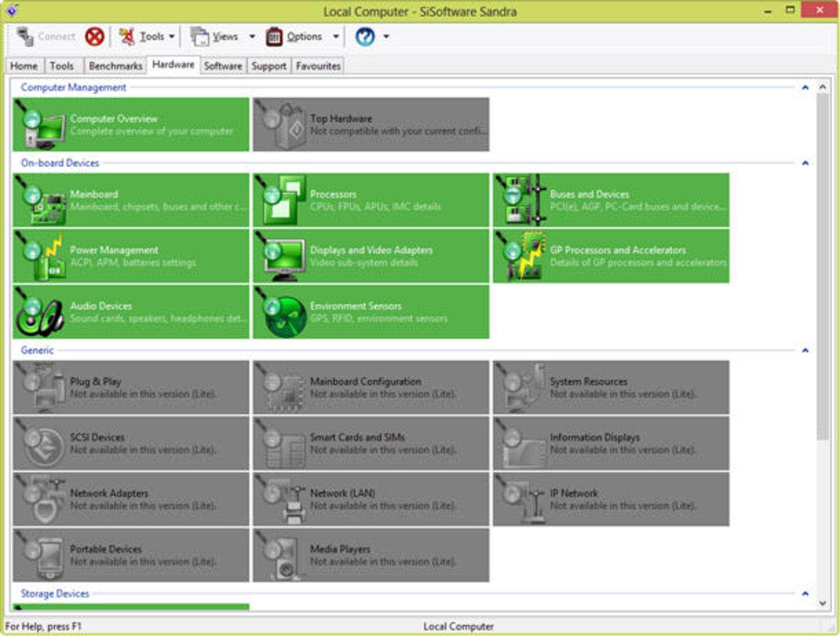Click the blue help question mark icon
The image size is (840, 636).
point(365,36)
